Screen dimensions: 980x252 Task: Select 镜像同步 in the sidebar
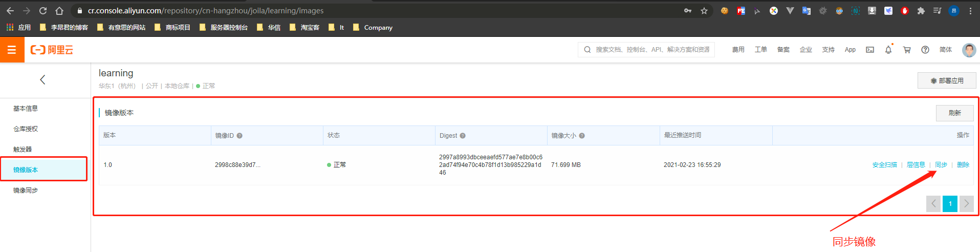point(26,191)
